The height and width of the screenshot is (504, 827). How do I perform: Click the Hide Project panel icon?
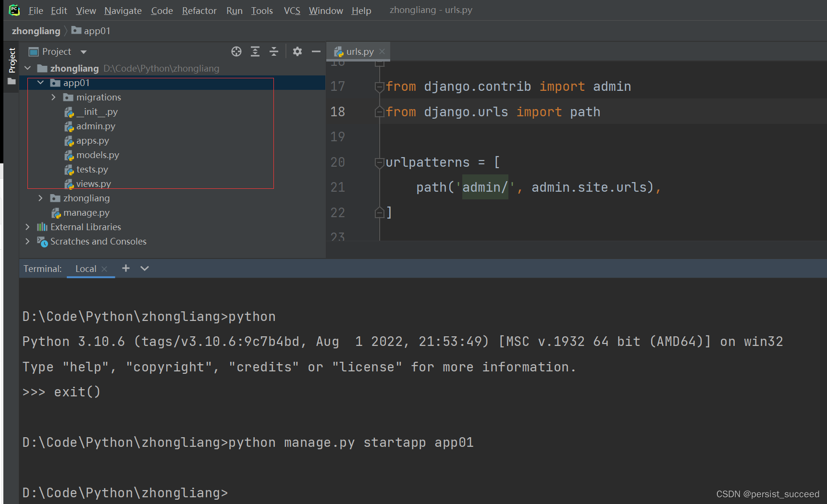316,51
